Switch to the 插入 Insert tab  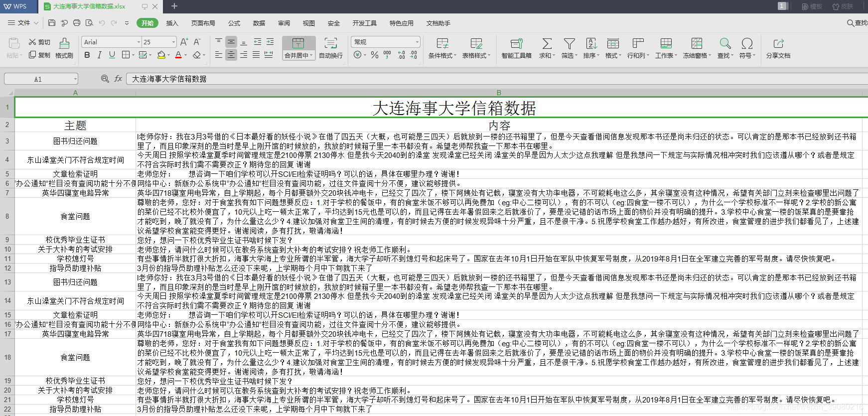[172, 23]
